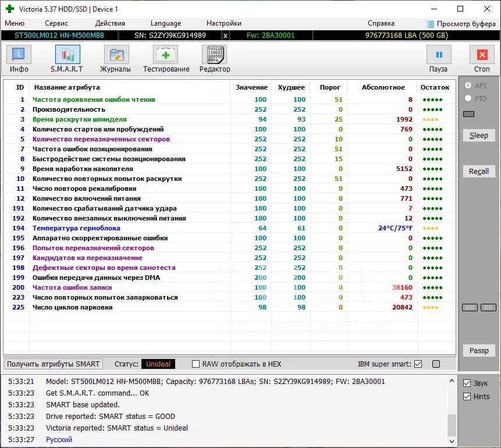
Task: Click the Название атрибута column header
Action: pos(130,87)
